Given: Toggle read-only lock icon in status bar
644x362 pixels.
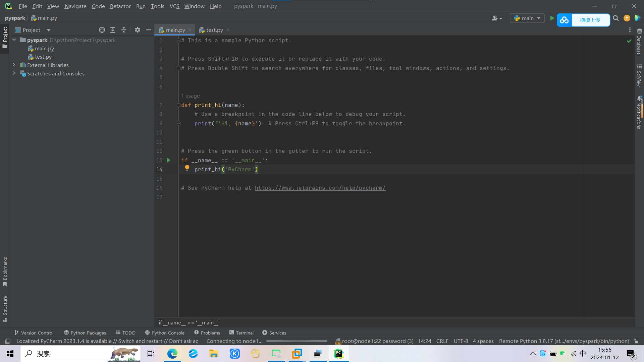Looking at the screenshot, I should [x=636, y=341].
